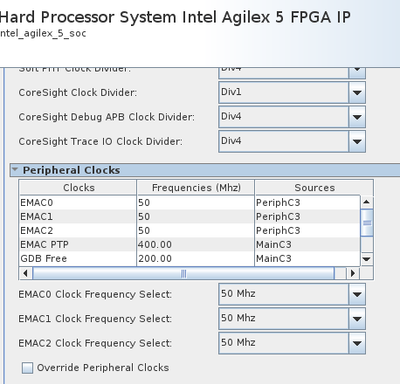Image resolution: width=400 pixels, height=384 pixels.
Task: Open EMAC0 Clock Frequency Select dropdown
Action: pos(292,294)
